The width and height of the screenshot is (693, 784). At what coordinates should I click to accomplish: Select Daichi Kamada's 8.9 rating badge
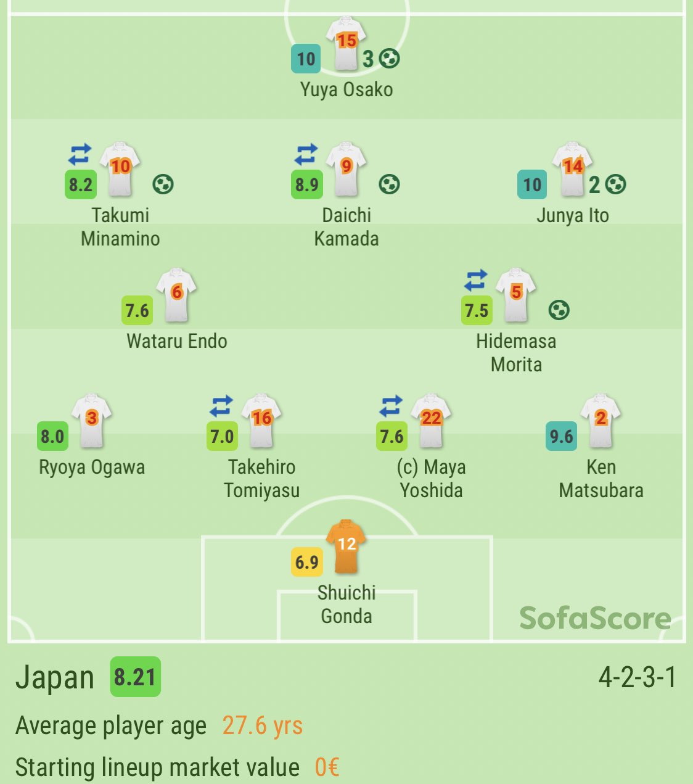point(306,184)
